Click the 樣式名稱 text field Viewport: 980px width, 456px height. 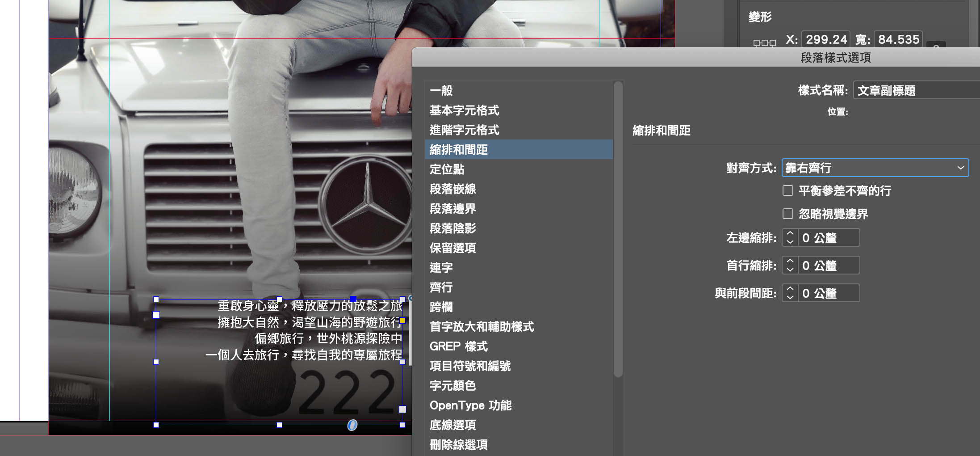(916, 91)
